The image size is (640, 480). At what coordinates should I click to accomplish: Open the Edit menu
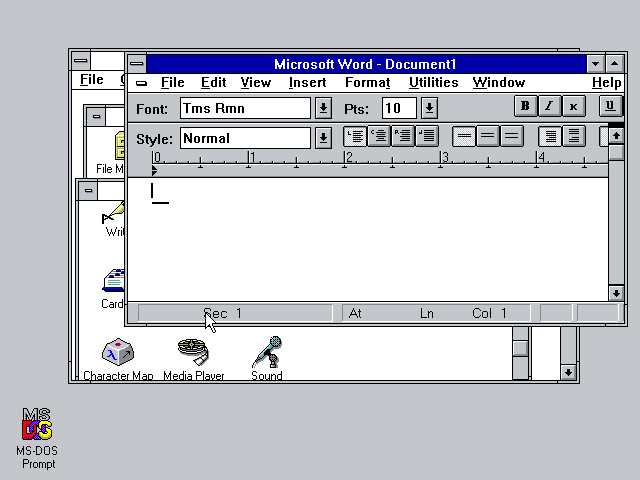[213, 83]
